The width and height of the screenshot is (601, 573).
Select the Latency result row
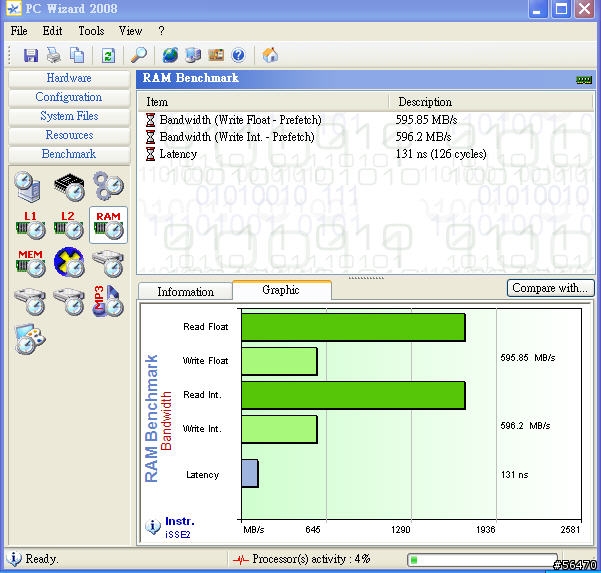366,154
